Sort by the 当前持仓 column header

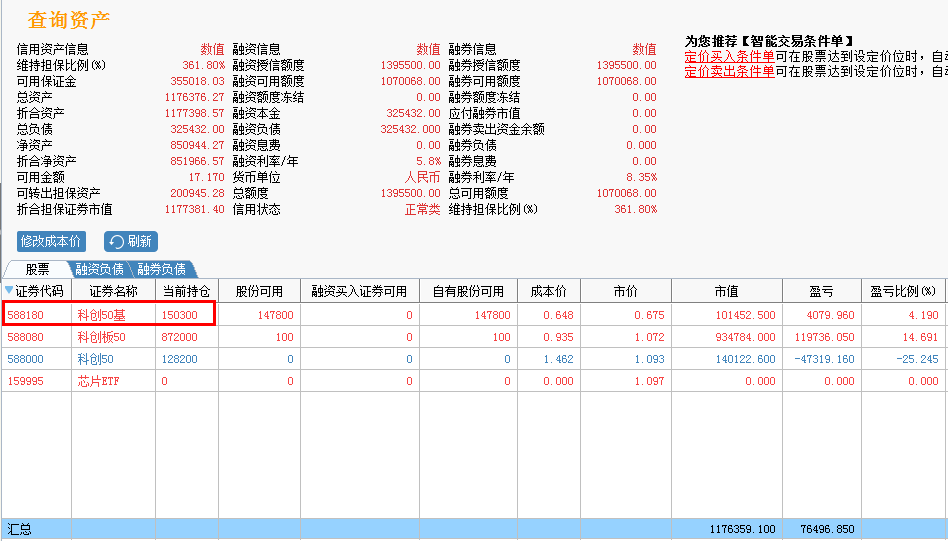pos(187,291)
